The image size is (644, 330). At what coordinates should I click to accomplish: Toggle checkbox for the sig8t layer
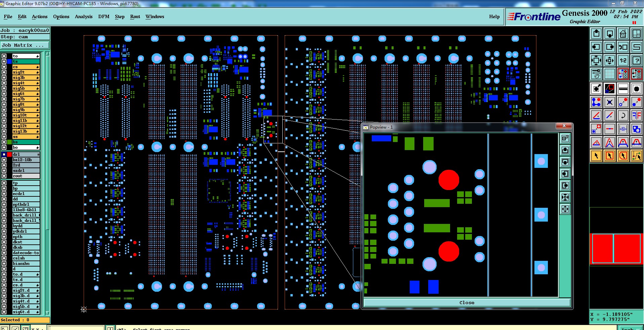click(4, 104)
